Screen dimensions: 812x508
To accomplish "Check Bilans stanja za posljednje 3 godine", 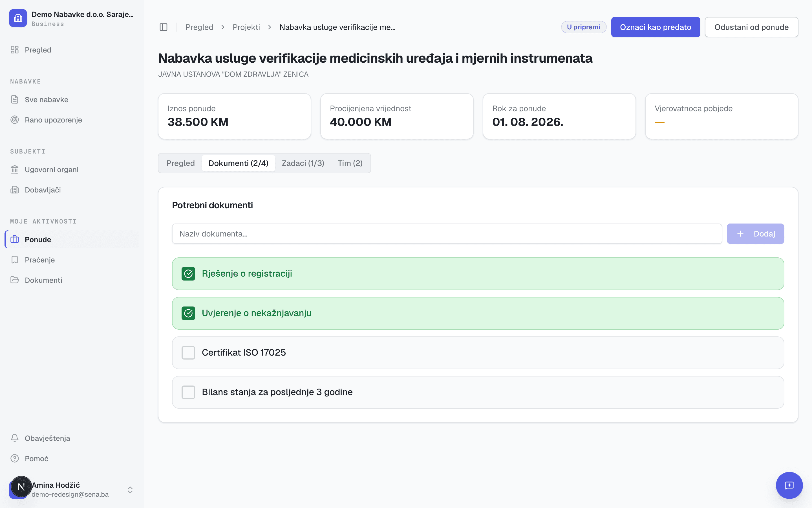I will (x=188, y=392).
